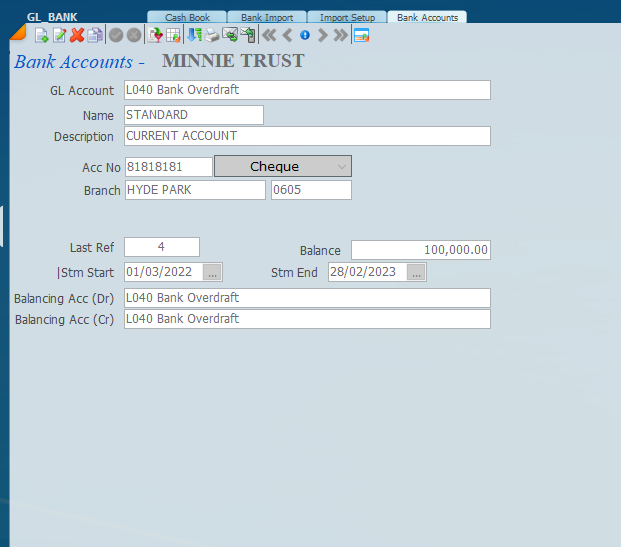Delete record using the red X icon

pyautogui.click(x=77, y=35)
